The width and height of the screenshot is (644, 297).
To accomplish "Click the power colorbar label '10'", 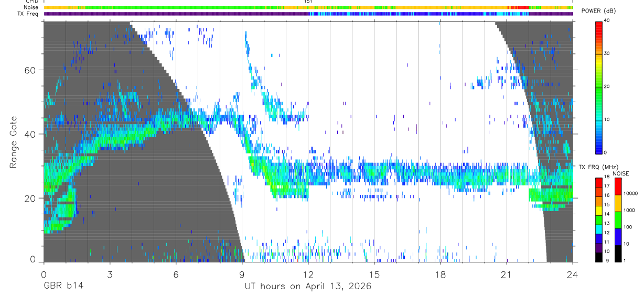I will [x=607, y=119].
